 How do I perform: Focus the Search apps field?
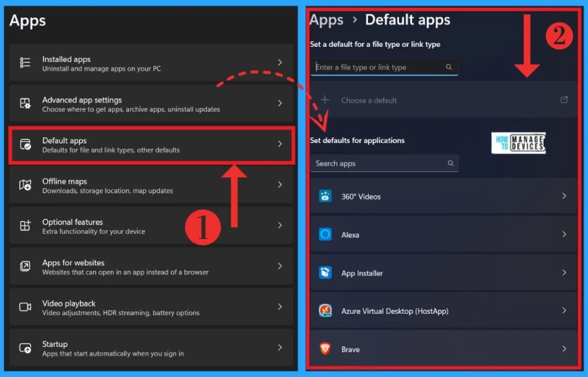click(x=384, y=163)
